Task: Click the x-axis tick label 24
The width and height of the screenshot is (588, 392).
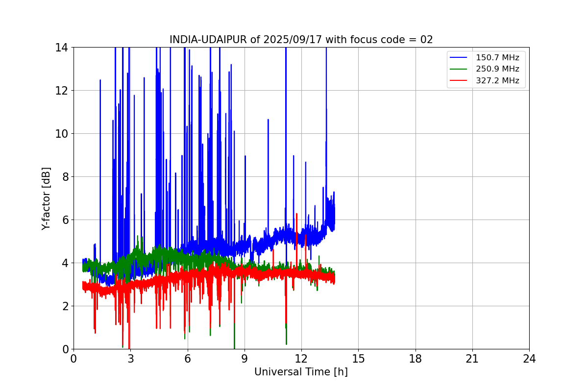Action: tap(529, 358)
